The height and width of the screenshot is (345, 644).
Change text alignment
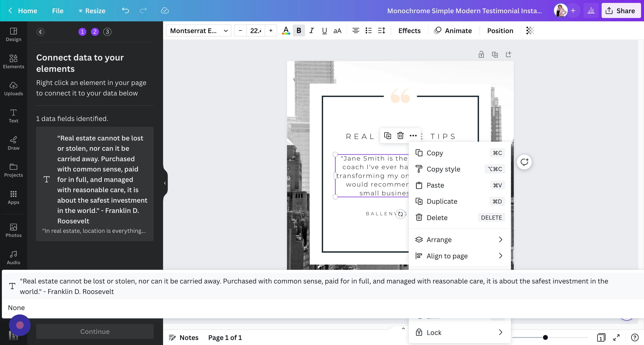click(x=356, y=30)
